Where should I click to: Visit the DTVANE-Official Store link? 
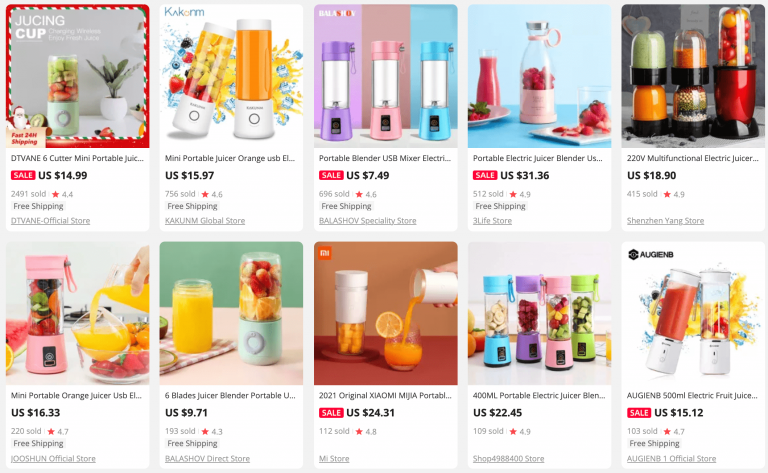pyautogui.click(x=50, y=221)
